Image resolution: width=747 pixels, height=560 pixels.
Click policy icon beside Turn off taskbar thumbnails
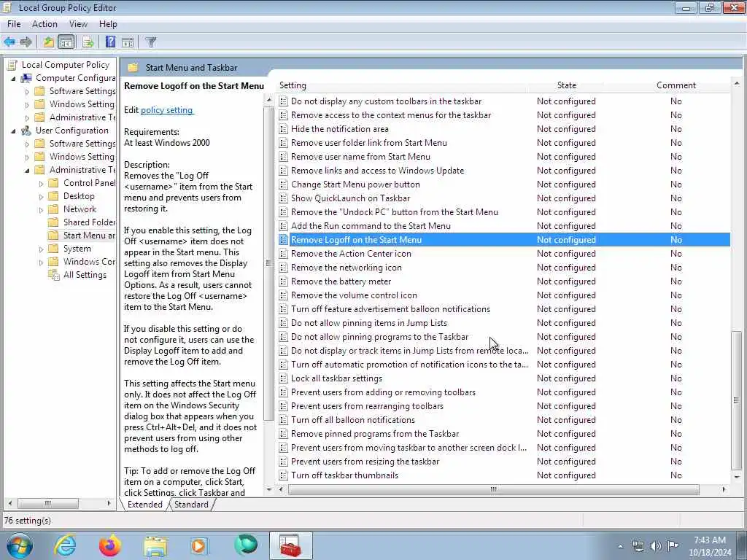tap(284, 475)
